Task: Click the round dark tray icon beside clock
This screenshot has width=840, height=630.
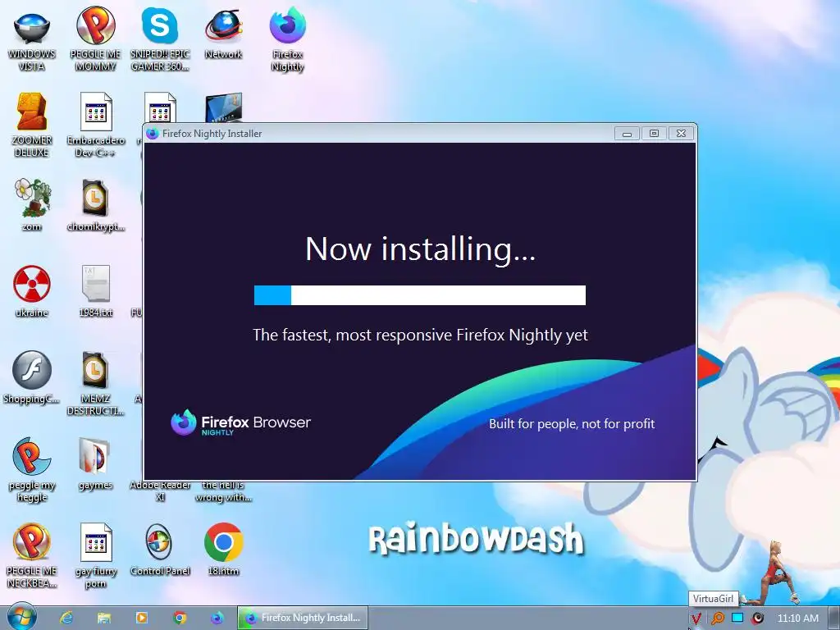Action: tap(757, 619)
